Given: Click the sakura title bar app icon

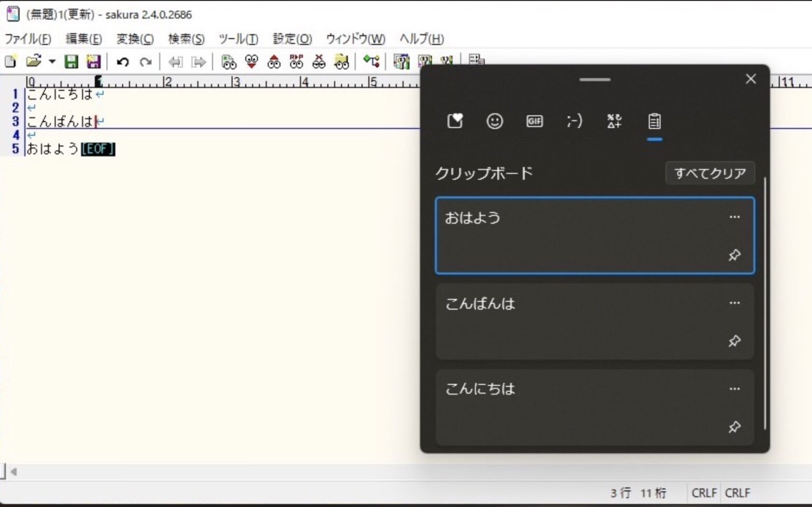Looking at the screenshot, I should click(13, 14).
